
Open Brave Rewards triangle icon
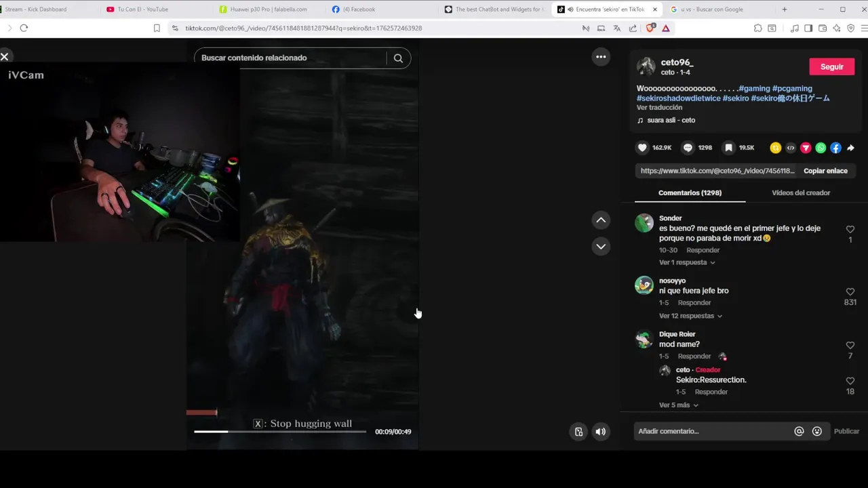click(x=666, y=28)
